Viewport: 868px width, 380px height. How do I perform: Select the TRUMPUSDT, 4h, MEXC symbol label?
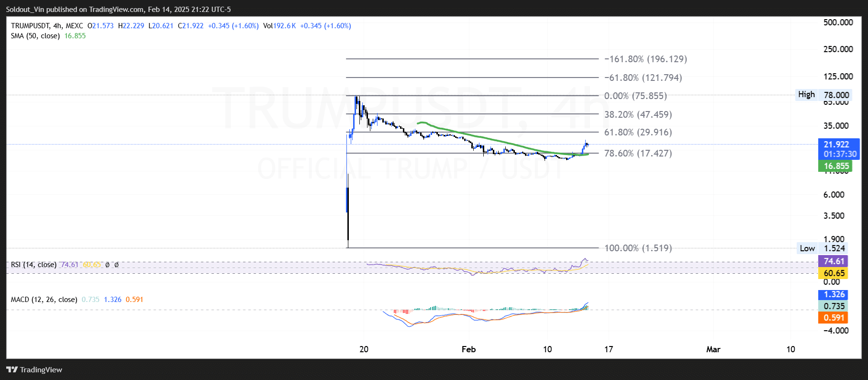point(47,26)
